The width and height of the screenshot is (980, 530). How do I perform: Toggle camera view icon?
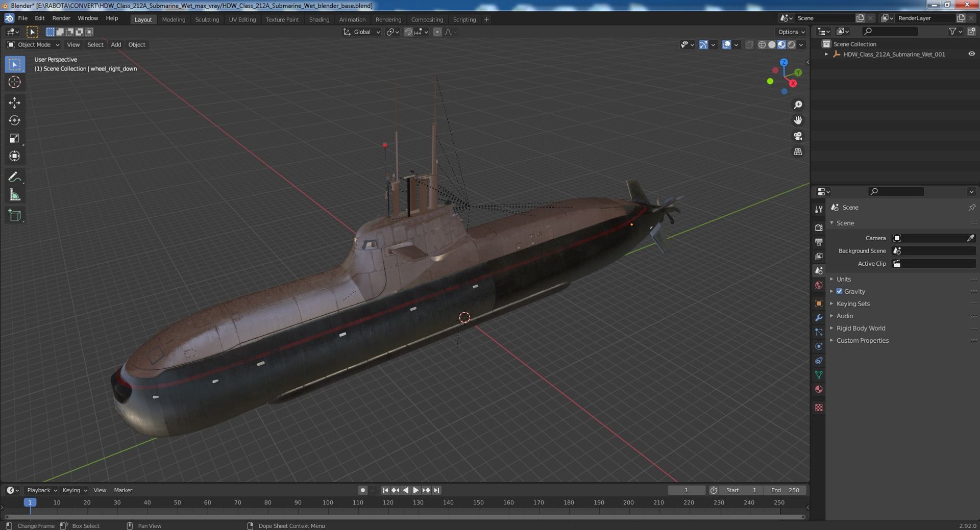pyautogui.click(x=798, y=136)
